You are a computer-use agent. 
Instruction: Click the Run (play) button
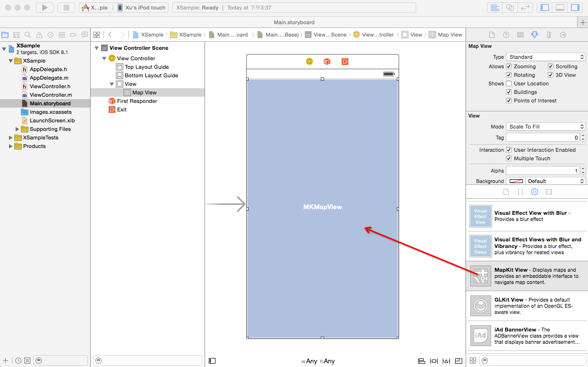[x=45, y=8]
